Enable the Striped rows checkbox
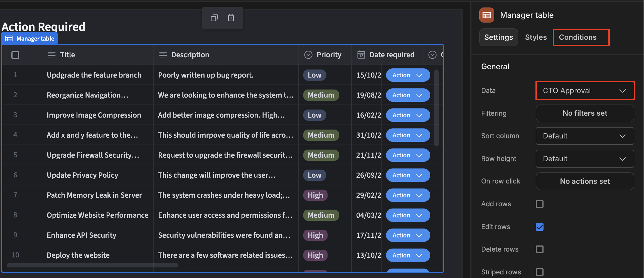 click(540, 272)
